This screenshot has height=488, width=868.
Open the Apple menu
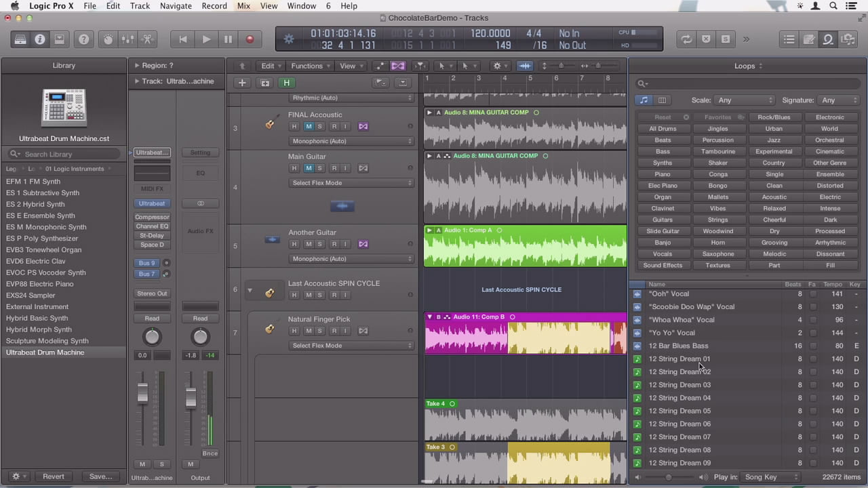[x=14, y=6]
